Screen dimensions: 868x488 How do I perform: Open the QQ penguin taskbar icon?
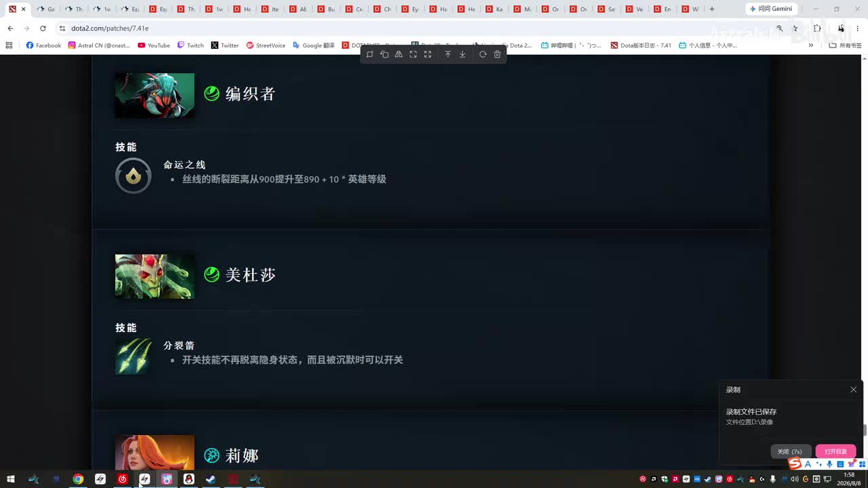189,479
